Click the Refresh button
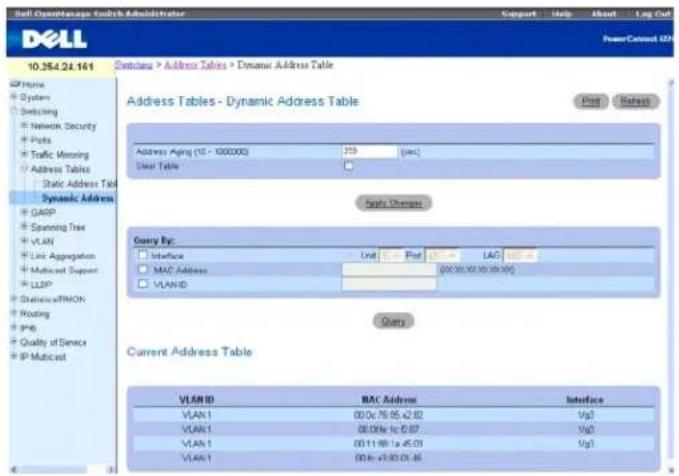Image resolution: width=679 pixels, height=476 pixels. [635, 101]
